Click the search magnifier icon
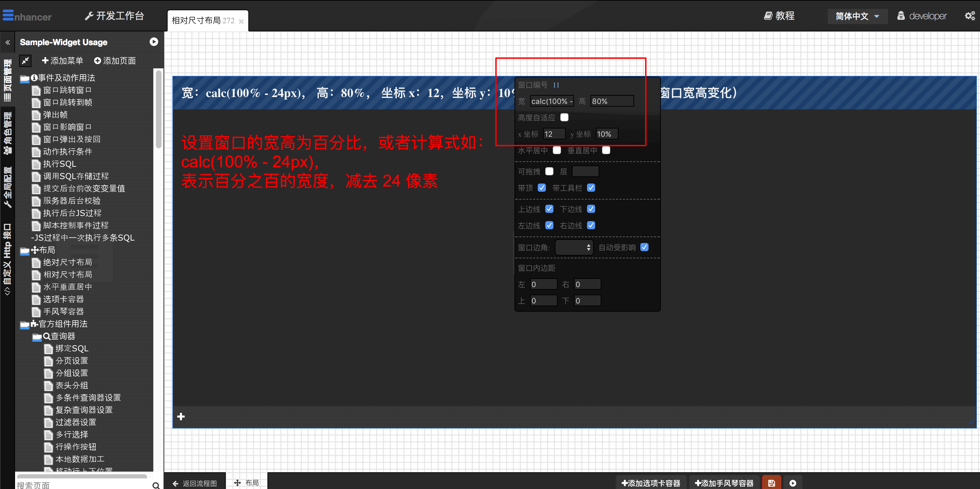This screenshot has height=489, width=980. point(156,485)
